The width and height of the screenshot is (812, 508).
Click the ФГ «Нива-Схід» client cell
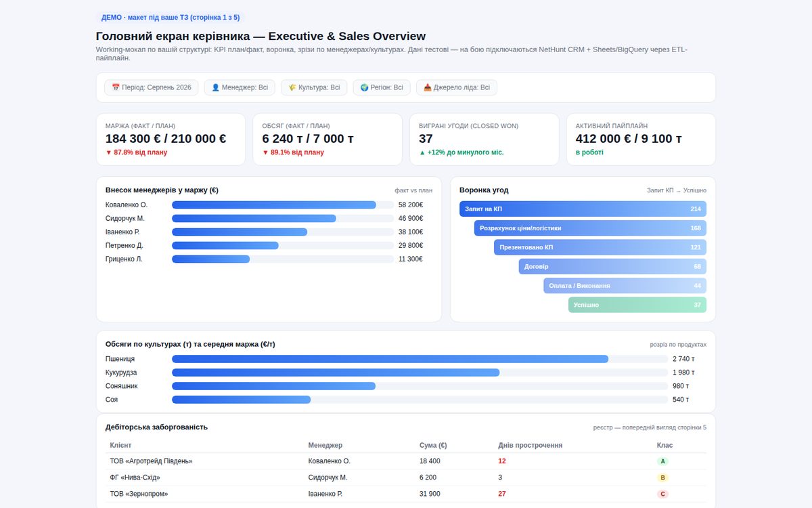pyautogui.click(x=135, y=478)
